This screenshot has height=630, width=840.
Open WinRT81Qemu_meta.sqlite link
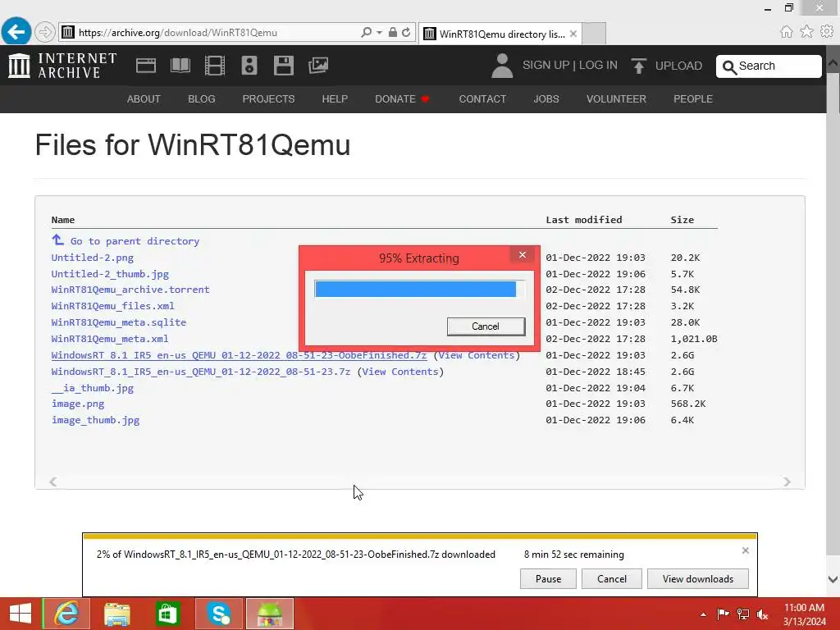118,322
